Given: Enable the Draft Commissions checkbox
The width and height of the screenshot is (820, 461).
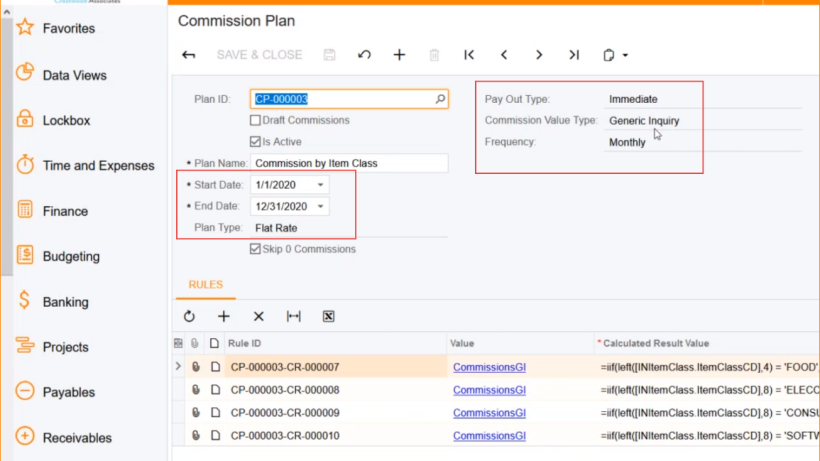Looking at the screenshot, I should 255,120.
